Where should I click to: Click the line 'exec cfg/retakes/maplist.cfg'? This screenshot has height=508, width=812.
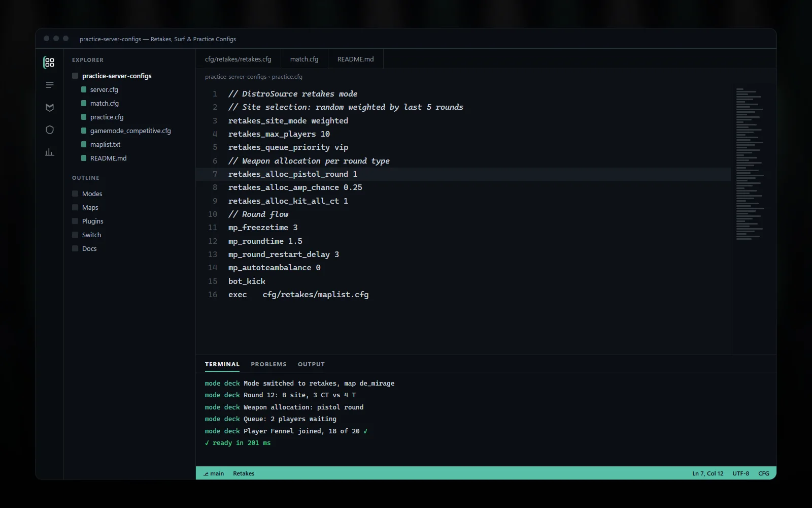coord(298,295)
